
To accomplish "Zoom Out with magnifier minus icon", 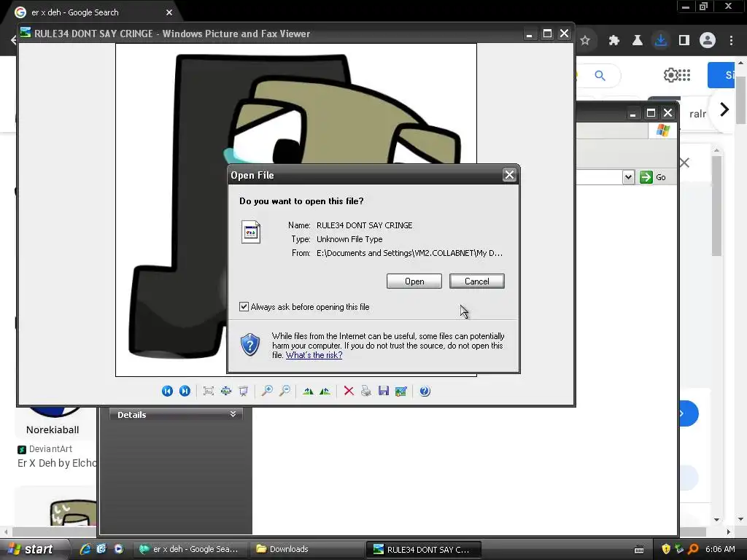I will pyautogui.click(x=285, y=391).
